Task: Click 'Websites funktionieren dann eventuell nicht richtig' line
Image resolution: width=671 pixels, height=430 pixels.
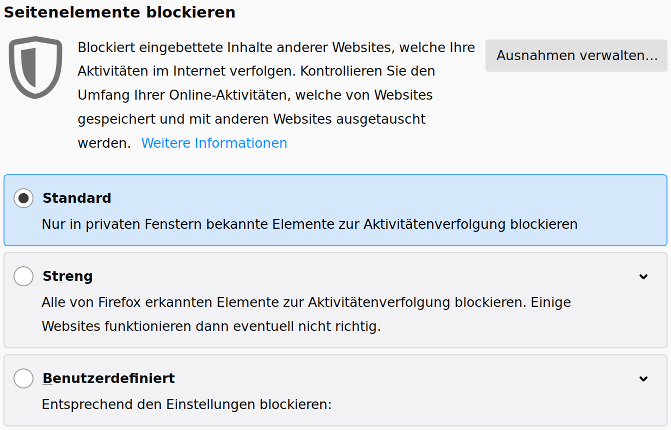Action: [x=211, y=326]
